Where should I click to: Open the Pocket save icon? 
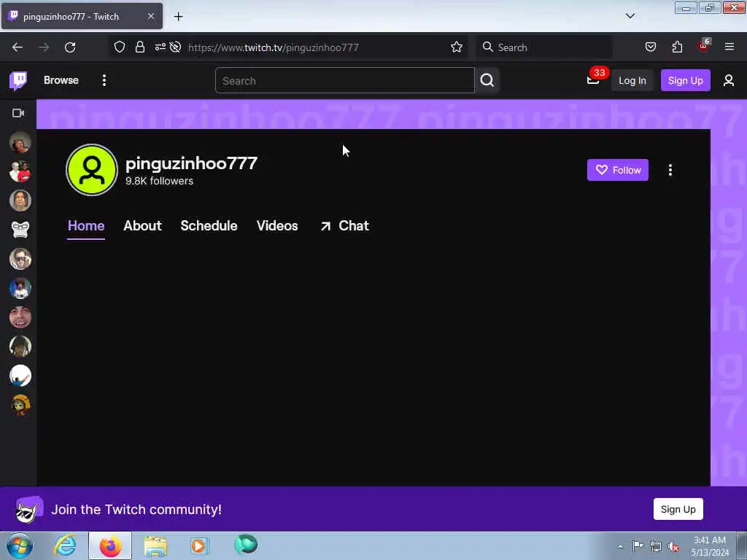tap(650, 47)
